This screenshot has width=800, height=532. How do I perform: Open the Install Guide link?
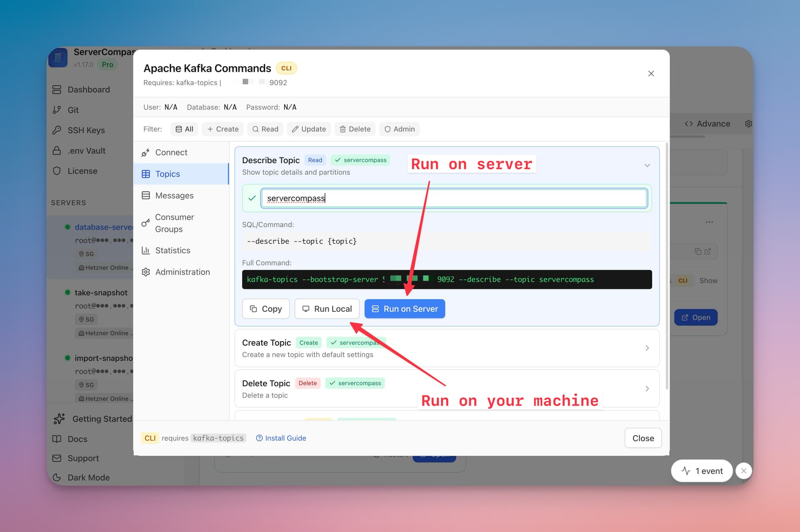pyautogui.click(x=285, y=438)
